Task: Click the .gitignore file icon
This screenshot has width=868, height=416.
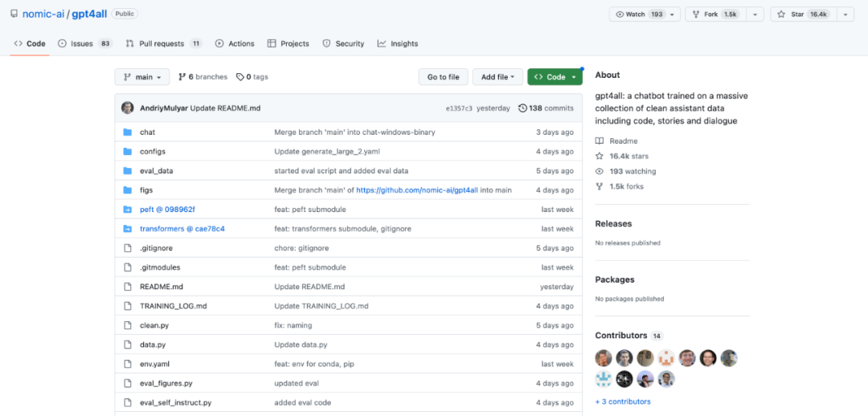Action: coord(128,248)
